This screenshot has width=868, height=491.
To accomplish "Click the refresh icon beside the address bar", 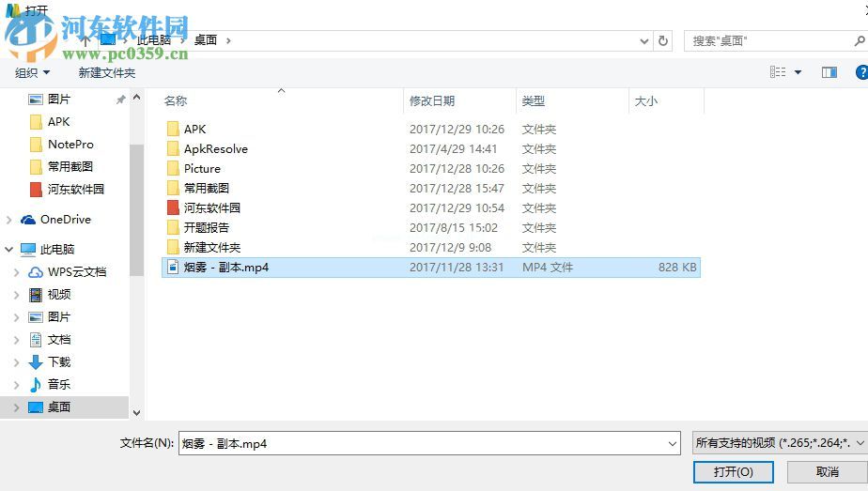I will 662,41.
